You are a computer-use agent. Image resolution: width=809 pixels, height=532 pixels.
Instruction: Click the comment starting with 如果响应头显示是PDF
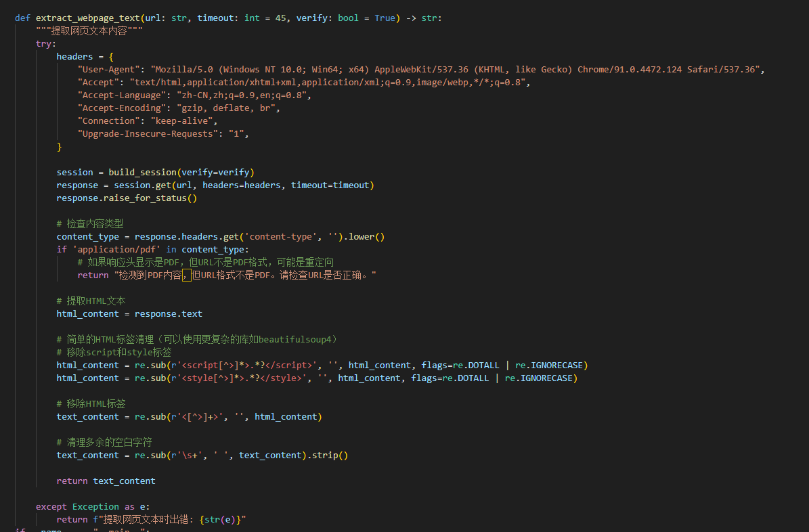[x=205, y=263]
